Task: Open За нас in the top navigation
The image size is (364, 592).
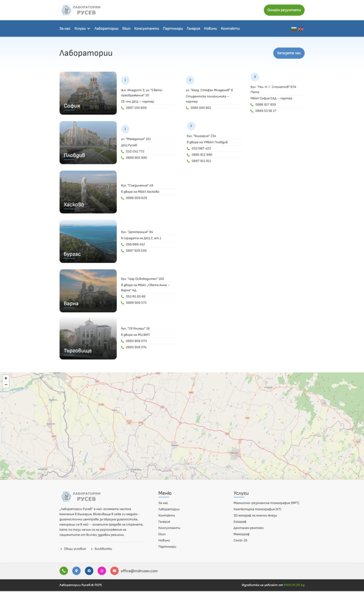Action: tap(65, 29)
